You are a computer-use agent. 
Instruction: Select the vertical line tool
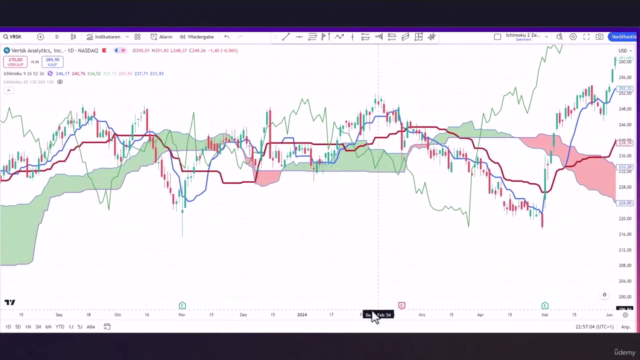coord(352,37)
